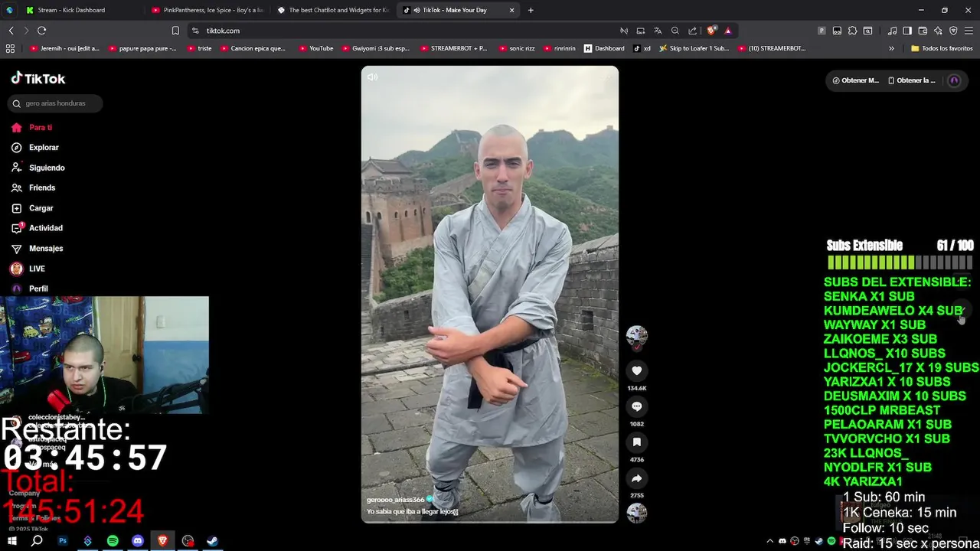Open the creator's avatar beside the video

[636, 336]
